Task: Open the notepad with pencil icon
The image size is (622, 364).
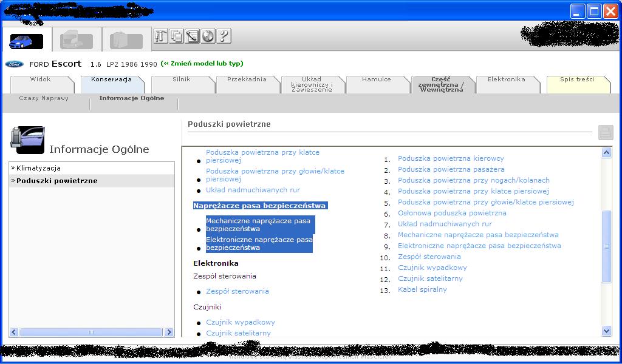Action: [x=192, y=36]
